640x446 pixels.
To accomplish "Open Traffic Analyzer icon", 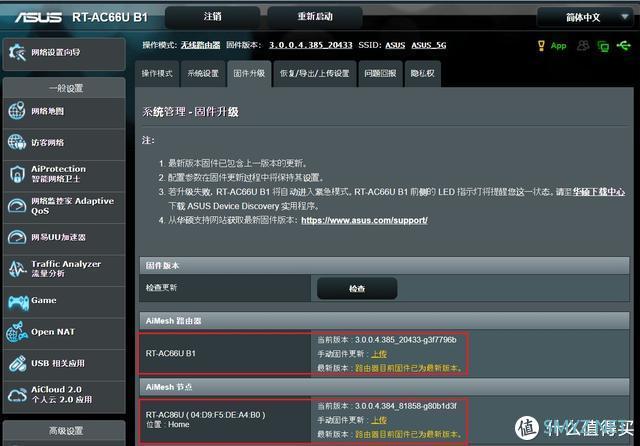I will [x=17, y=268].
